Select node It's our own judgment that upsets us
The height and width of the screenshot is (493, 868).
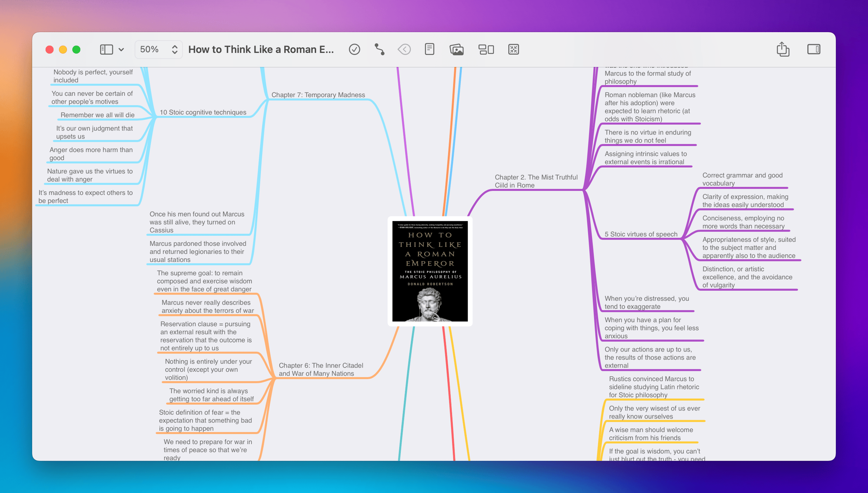[x=94, y=132]
